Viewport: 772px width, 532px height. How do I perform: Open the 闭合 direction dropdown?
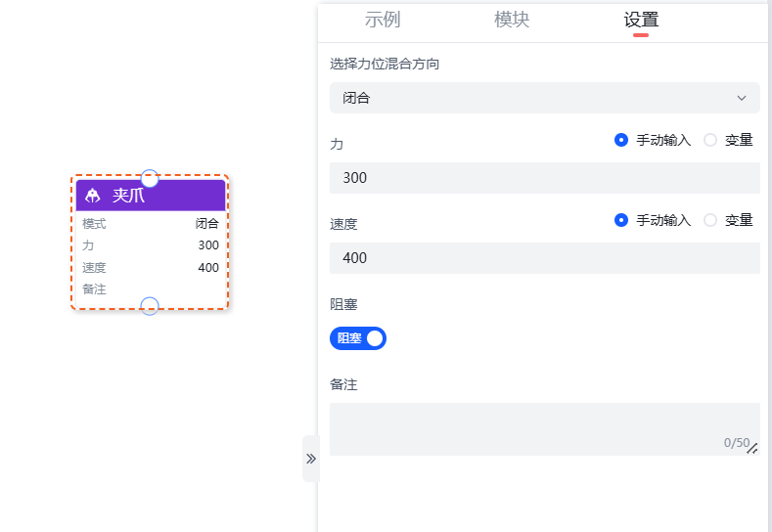pos(544,98)
